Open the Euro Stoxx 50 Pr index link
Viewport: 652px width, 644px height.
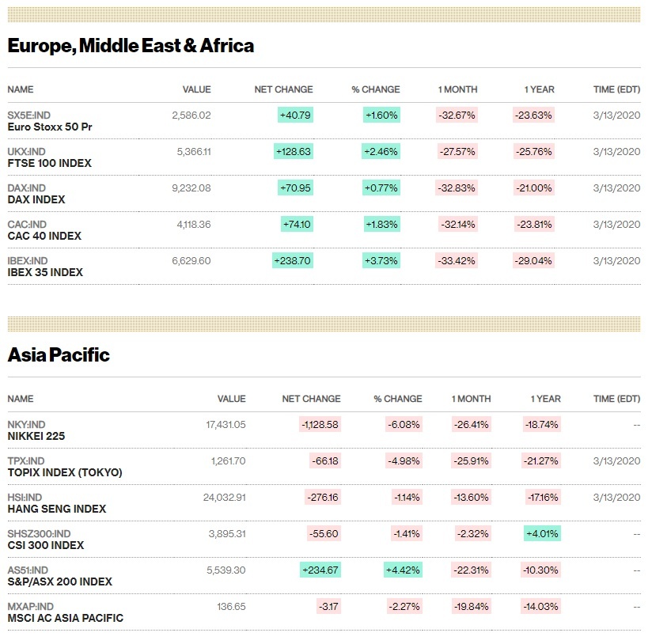[x=50, y=127]
